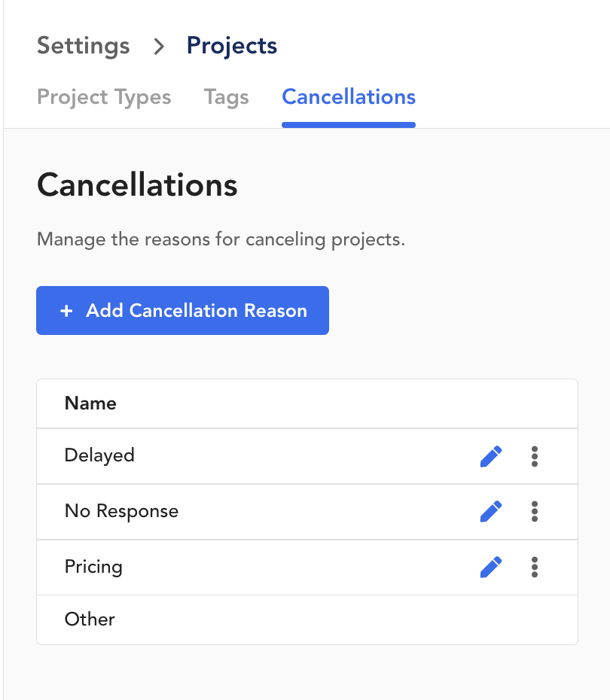Image resolution: width=610 pixels, height=700 pixels.
Task: Go back to Settings breadcrumb
Action: [x=84, y=46]
